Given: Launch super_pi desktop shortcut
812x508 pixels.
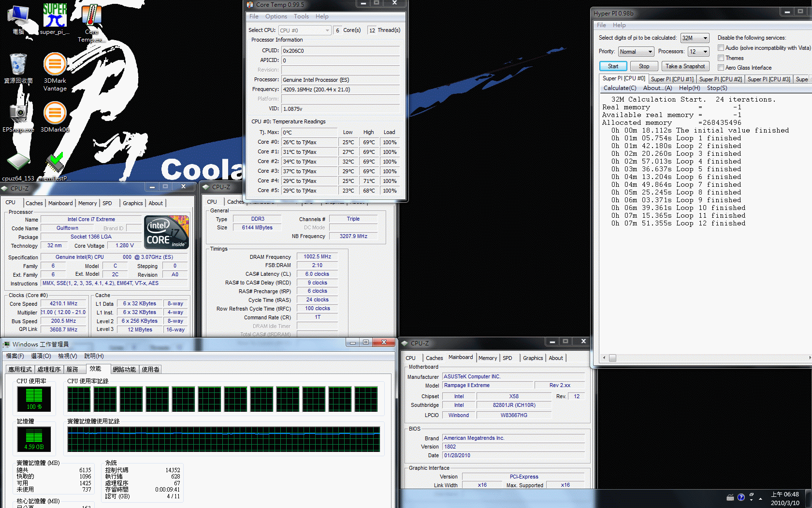Looking at the screenshot, I should [x=55, y=19].
